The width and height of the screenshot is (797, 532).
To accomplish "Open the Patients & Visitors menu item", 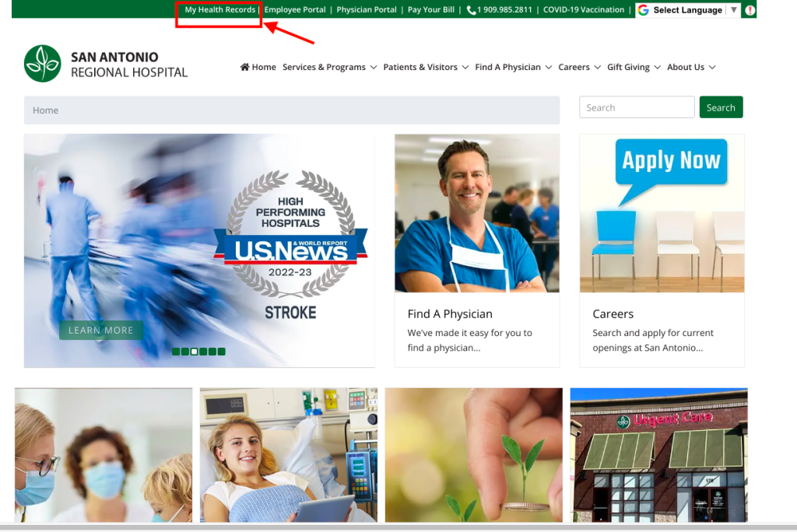I will coord(420,67).
